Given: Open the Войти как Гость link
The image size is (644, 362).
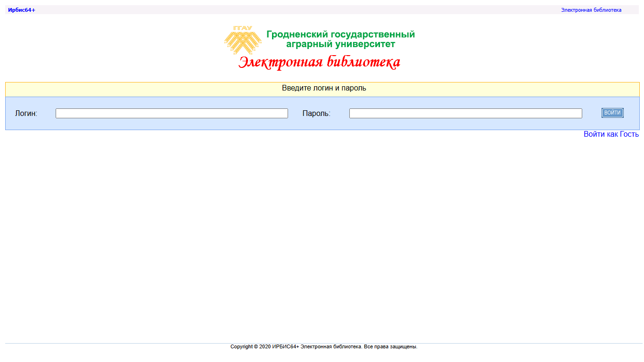Looking at the screenshot, I should coord(611,134).
